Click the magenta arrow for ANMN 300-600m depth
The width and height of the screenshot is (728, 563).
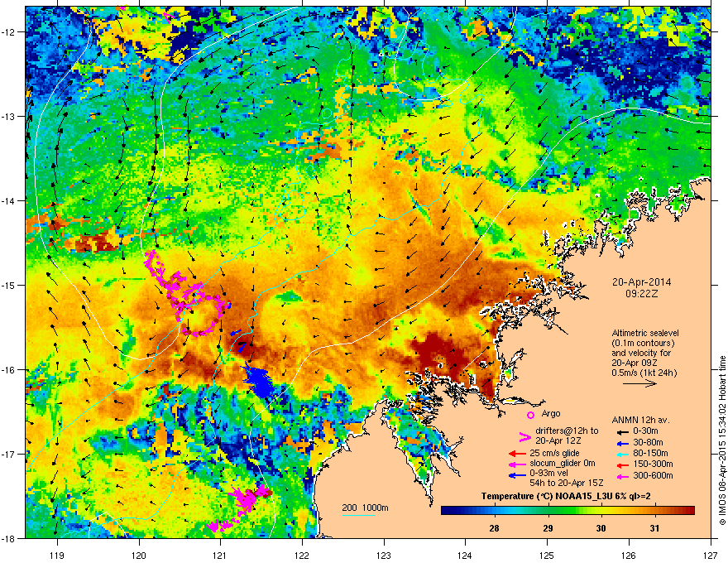click(x=621, y=476)
